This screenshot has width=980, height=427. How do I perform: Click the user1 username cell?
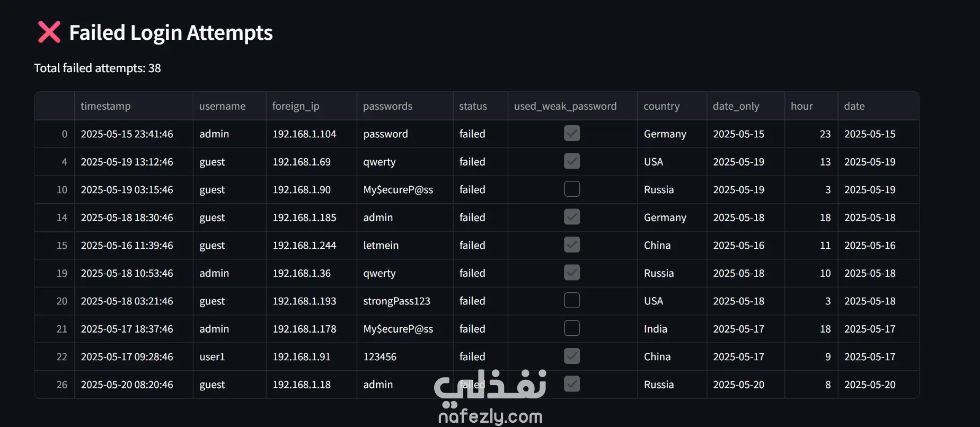tap(229, 357)
